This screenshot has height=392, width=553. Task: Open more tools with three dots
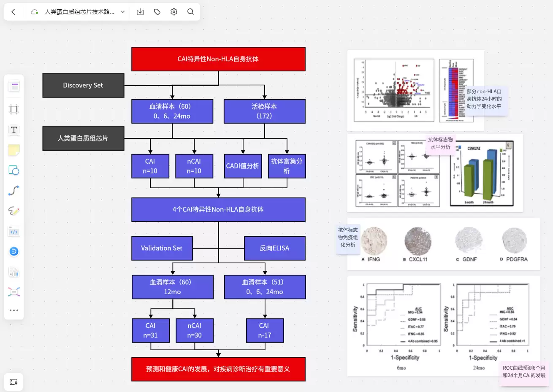pos(14,310)
